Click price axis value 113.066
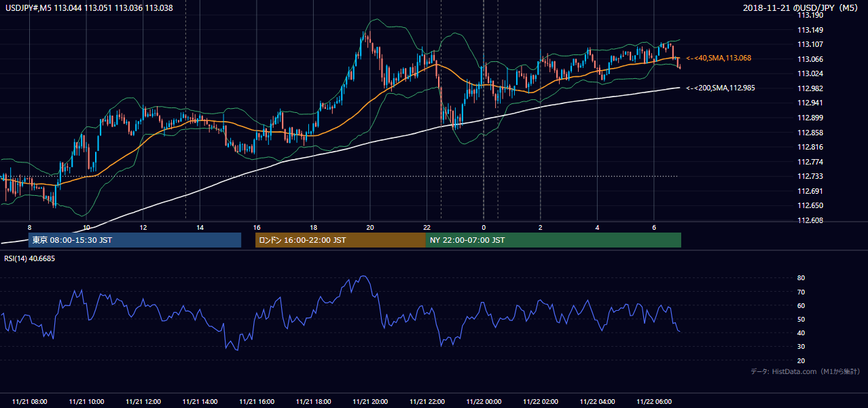Image resolution: width=868 pixels, height=408 pixels. pos(810,59)
